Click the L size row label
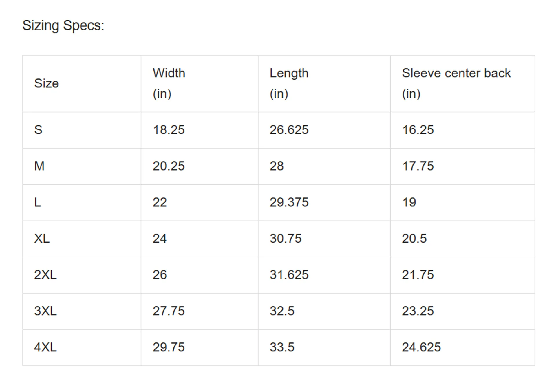556x392 pixels. (x=38, y=202)
